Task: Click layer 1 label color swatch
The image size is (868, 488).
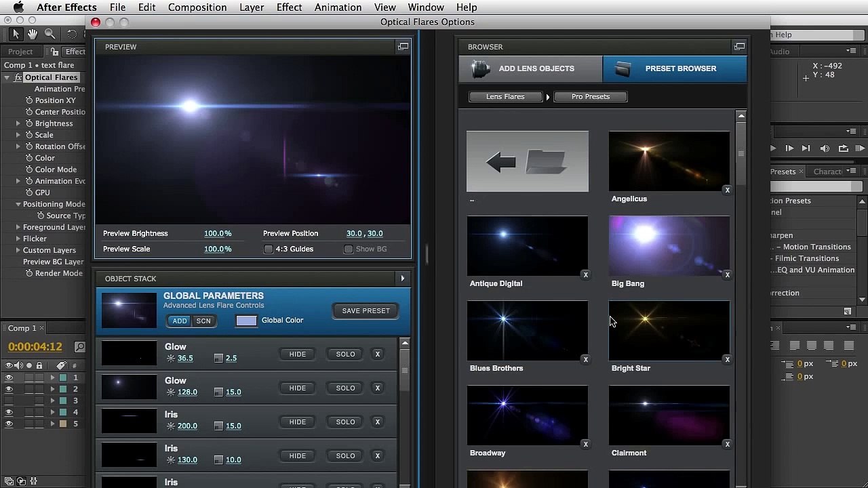Action: coord(63,378)
